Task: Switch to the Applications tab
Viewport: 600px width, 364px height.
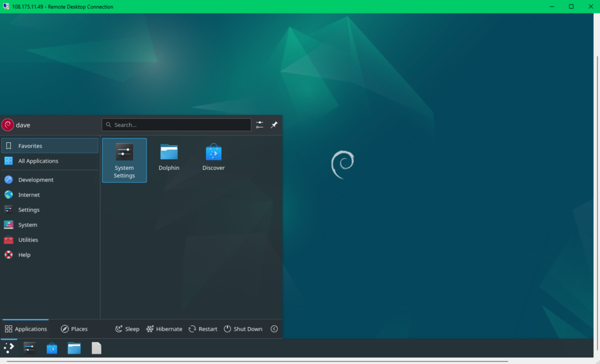Action: click(26, 329)
